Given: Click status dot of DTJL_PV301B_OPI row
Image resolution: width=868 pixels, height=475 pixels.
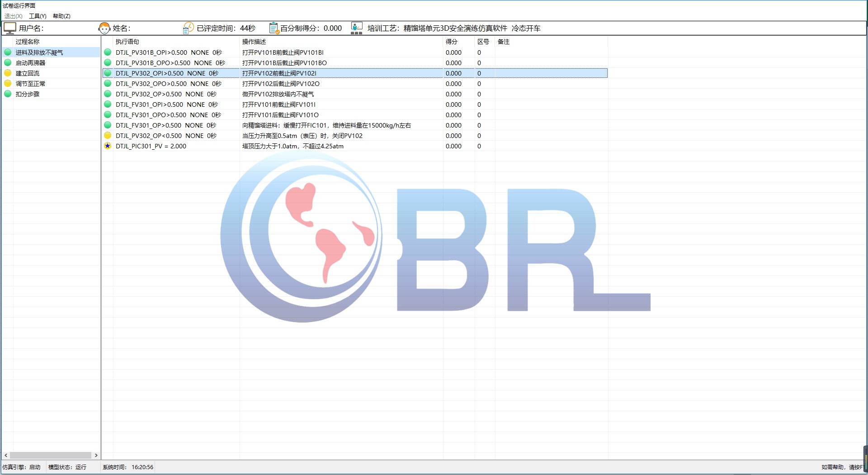Looking at the screenshot, I should pyautogui.click(x=108, y=52).
